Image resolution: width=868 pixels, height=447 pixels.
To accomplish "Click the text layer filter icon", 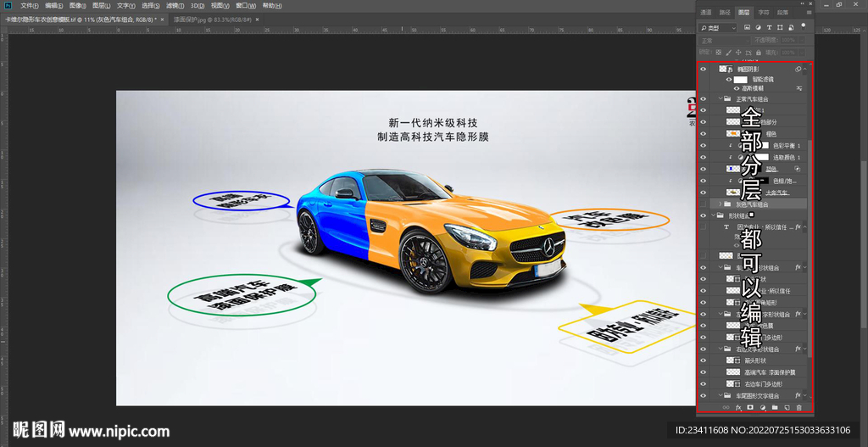I will point(769,27).
